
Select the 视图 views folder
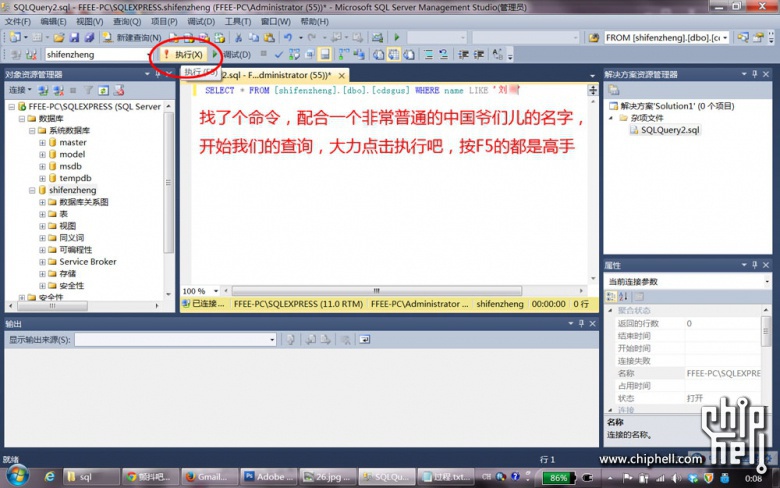68,226
